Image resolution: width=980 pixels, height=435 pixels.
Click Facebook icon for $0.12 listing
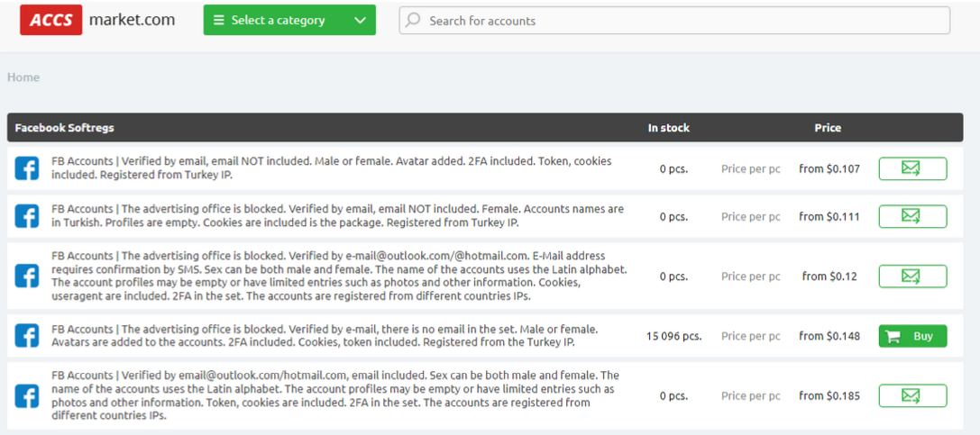(27, 276)
